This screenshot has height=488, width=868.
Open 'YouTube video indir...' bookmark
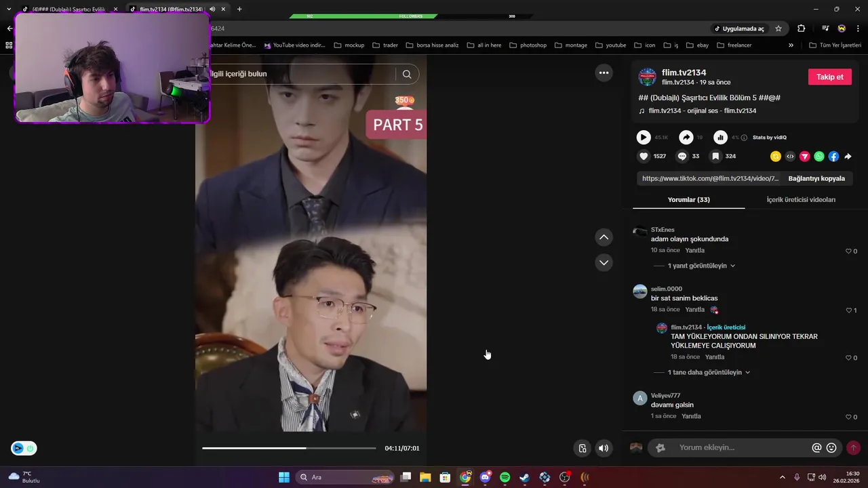295,45
